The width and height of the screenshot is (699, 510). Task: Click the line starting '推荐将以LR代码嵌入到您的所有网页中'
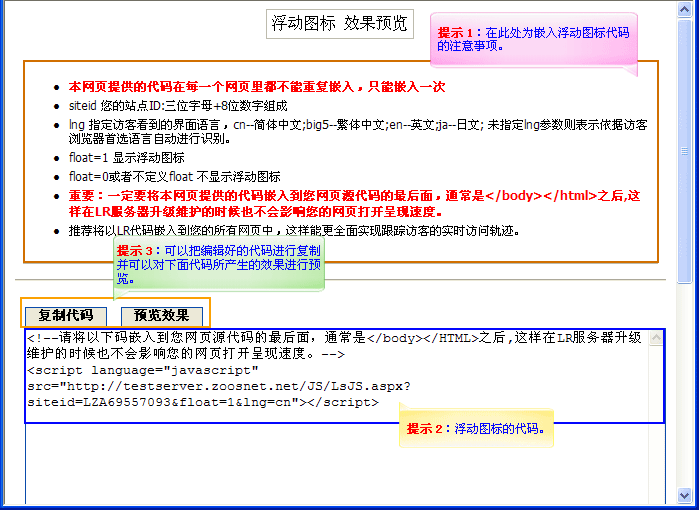[x=294, y=231]
